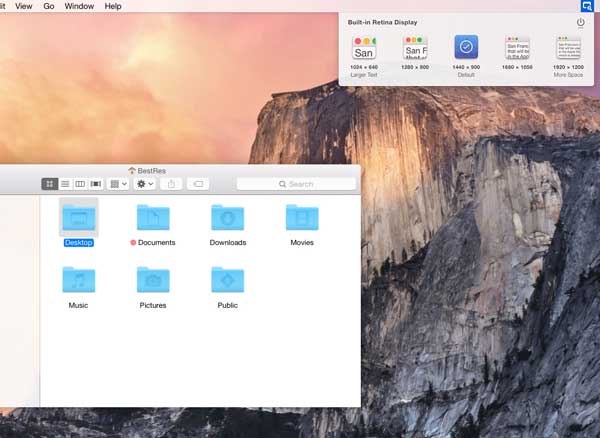This screenshot has width=600, height=438.
Task: Select the Public folder
Action: 228,280
